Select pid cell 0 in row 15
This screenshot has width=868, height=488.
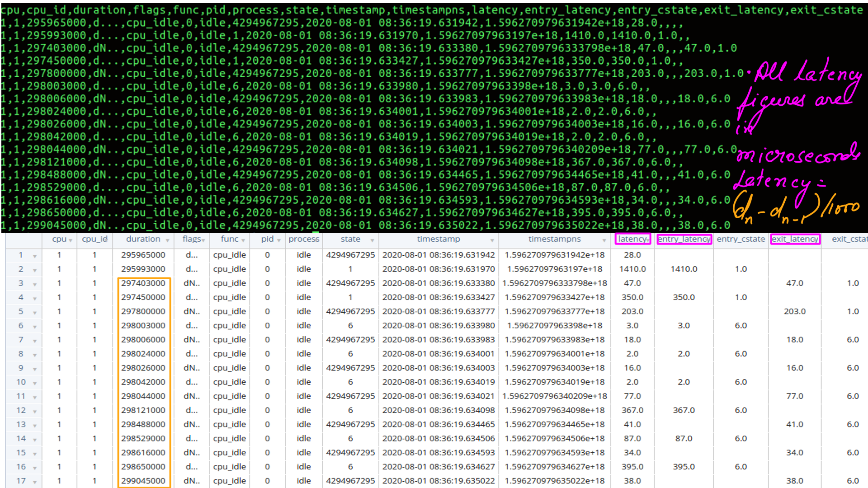(267, 452)
